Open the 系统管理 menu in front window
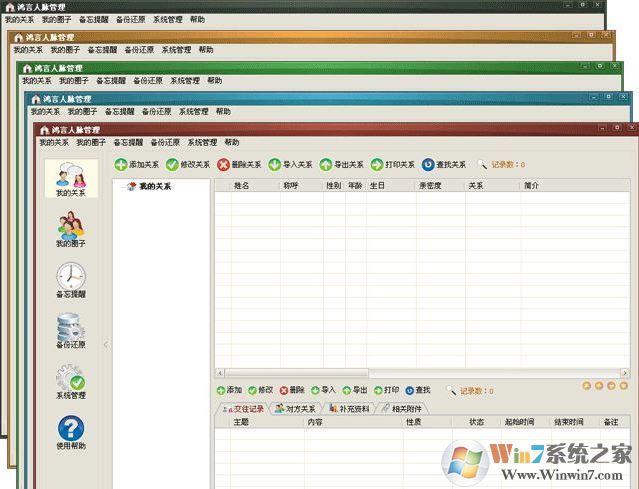Image resolution: width=639 pixels, height=489 pixels. [x=202, y=143]
